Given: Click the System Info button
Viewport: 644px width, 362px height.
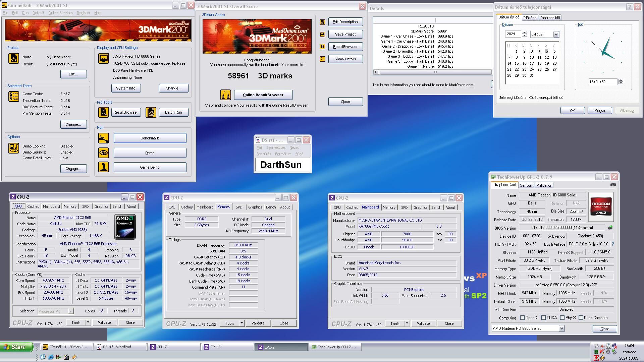Looking at the screenshot, I should 126,88.
